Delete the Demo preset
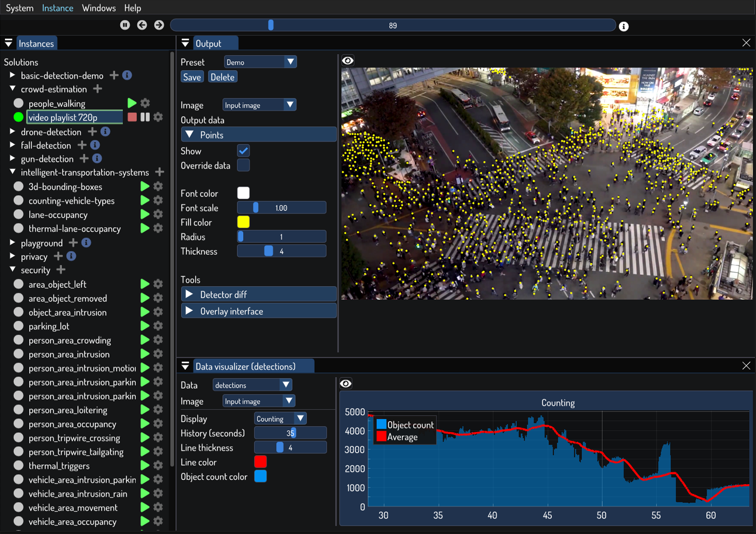The height and width of the screenshot is (534, 756). click(222, 77)
